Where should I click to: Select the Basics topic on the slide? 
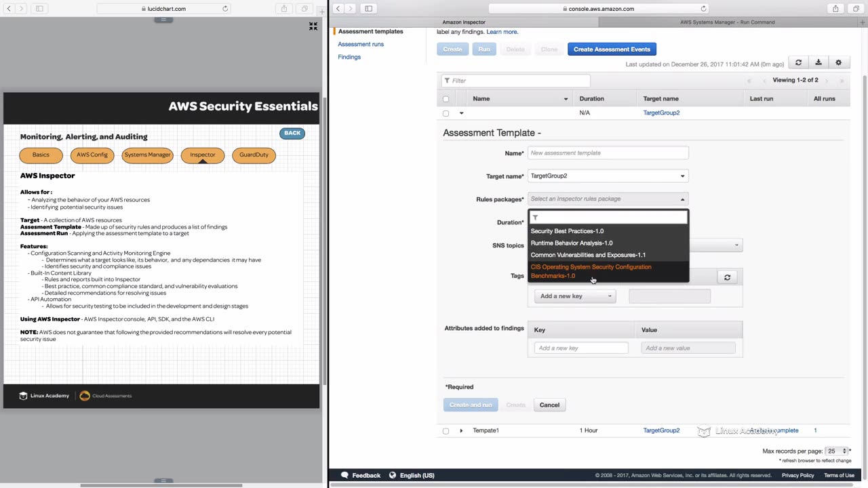click(41, 155)
